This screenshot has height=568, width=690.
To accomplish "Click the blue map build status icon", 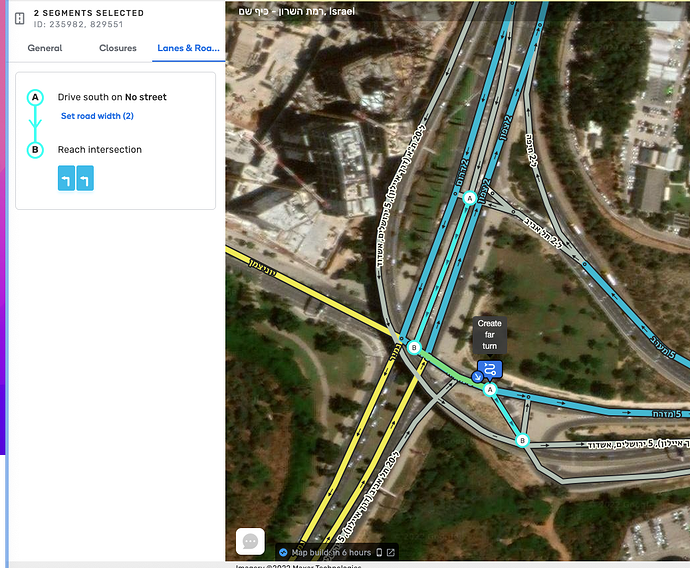I will [x=283, y=553].
